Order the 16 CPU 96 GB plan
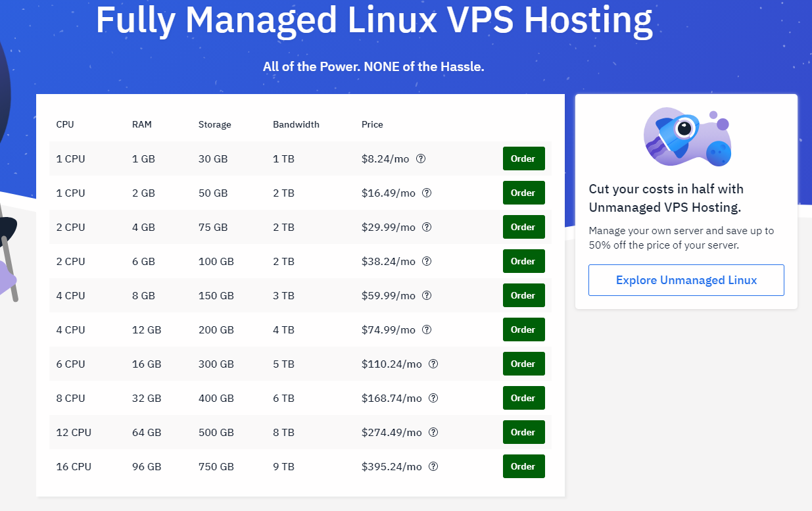The width and height of the screenshot is (812, 511). point(523,466)
